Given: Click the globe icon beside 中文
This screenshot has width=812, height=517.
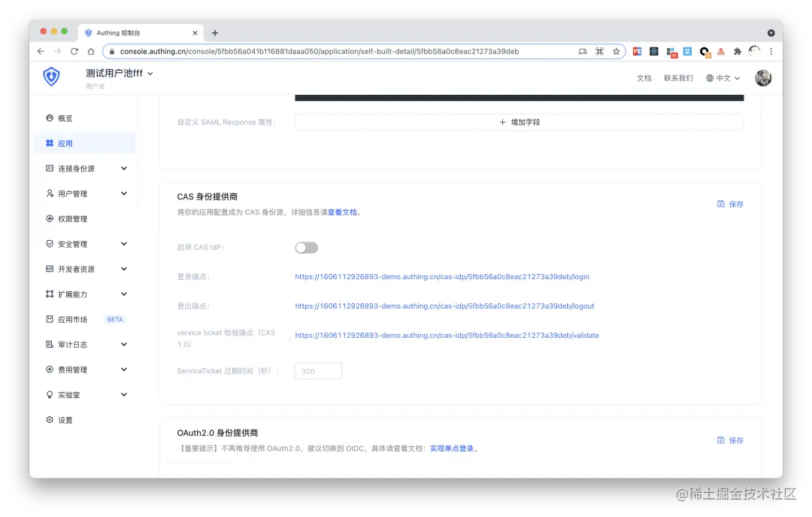Looking at the screenshot, I should (710, 78).
